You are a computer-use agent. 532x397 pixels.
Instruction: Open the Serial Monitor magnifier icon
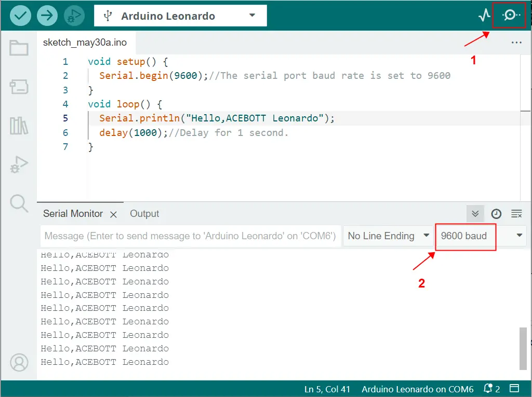tap(510, 15)
